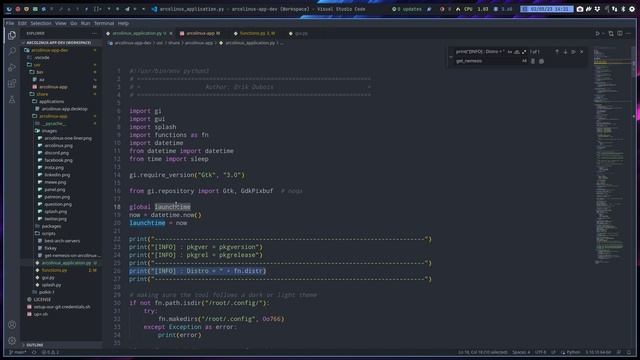Open the Help menu
The image size is (640, 360).
tap(123, 23)
